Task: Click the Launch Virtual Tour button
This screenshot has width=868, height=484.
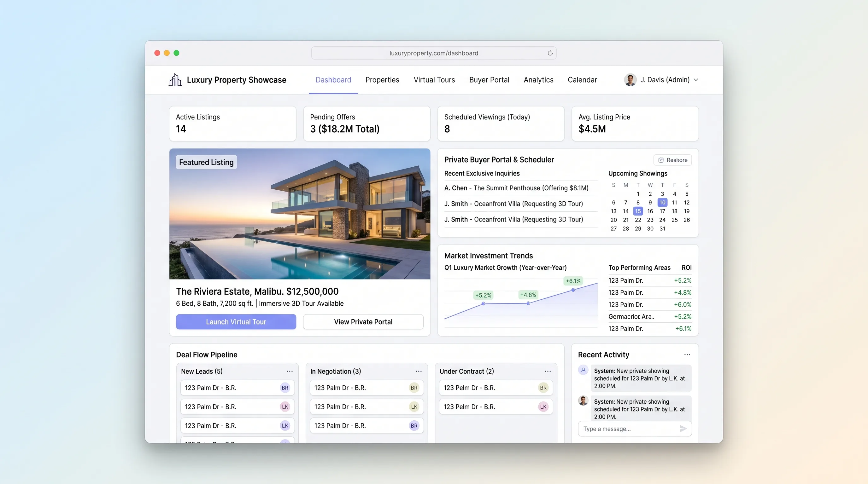Action: tap(236, 322)
